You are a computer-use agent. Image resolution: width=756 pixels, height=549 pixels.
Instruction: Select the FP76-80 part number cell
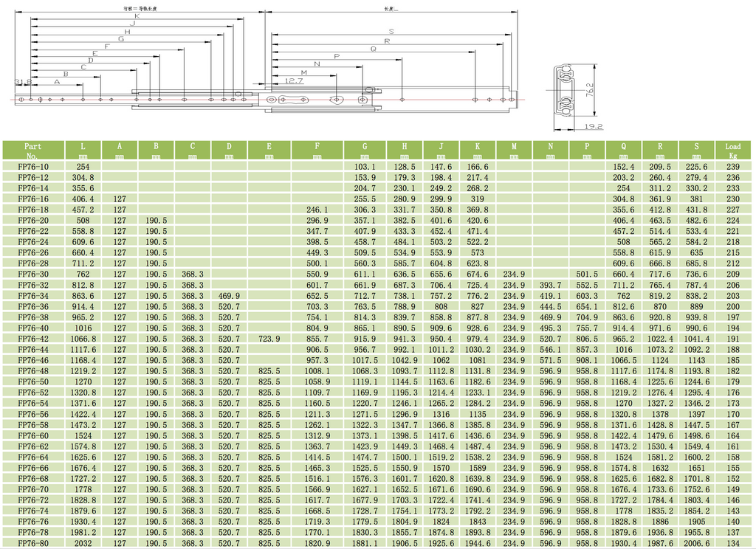32,542
